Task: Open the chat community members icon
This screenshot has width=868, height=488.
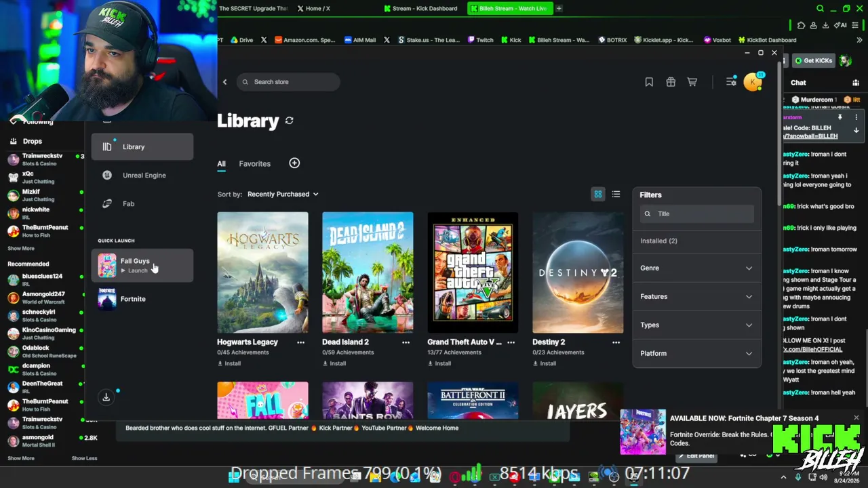Action: point(856,83)
